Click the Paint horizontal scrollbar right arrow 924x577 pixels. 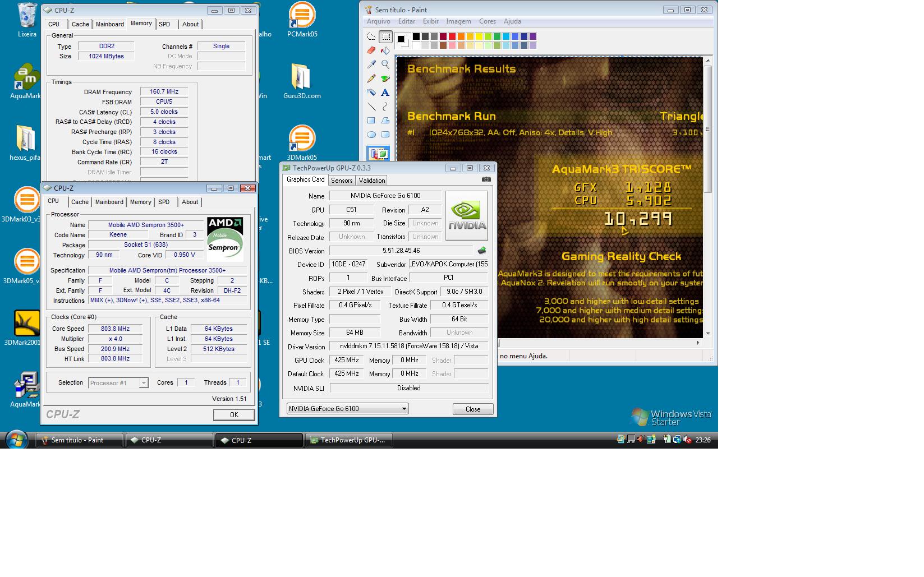pos(698,343)
